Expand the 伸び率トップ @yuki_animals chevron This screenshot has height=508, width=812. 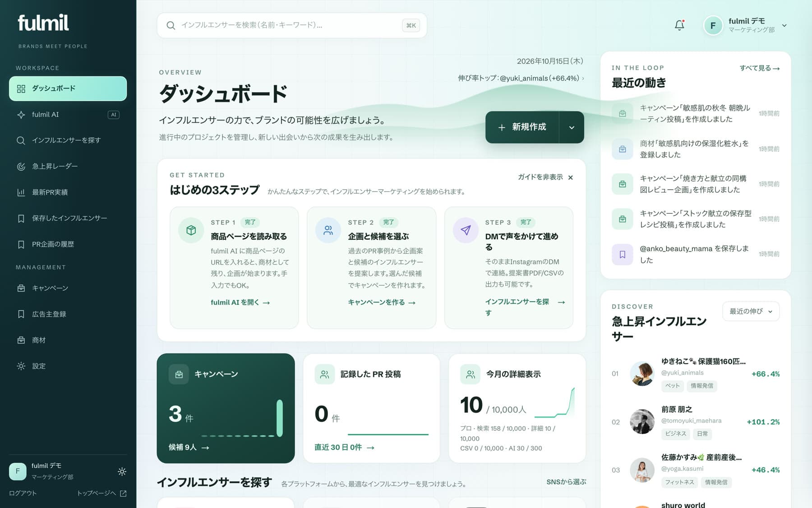pos(583,78)
